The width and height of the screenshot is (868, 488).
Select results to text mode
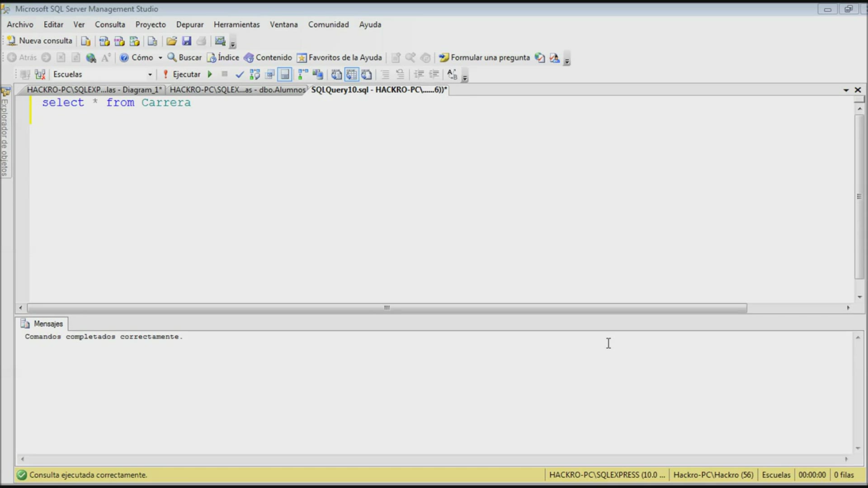tap(336, 75)
